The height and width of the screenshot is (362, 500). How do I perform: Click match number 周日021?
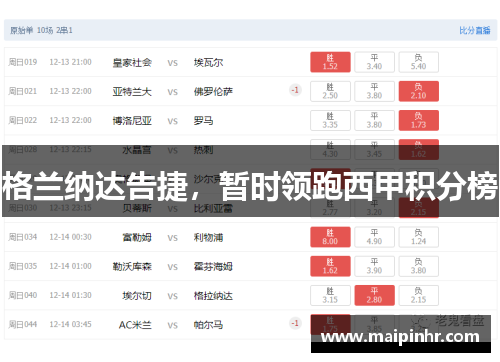pos(23,91)
